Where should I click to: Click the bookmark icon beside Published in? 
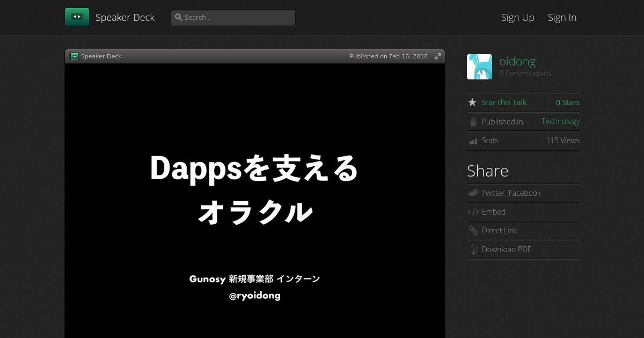point(473,122)
